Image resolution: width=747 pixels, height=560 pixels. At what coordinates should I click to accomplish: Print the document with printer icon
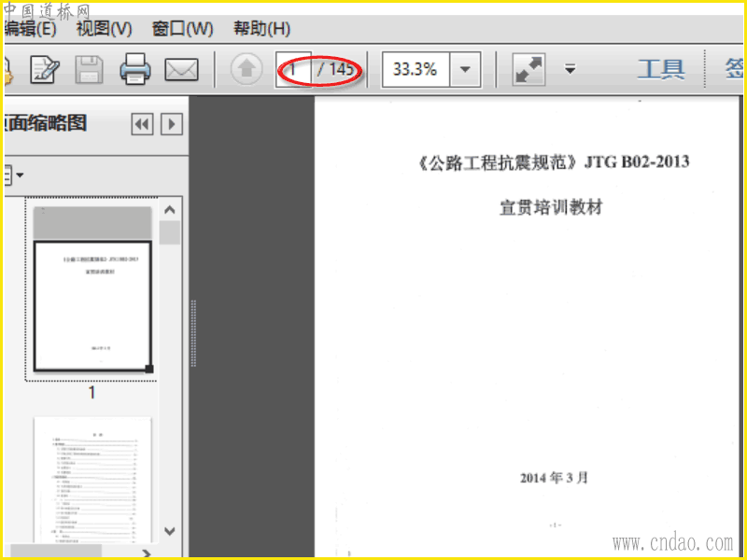[x=135, y=69]
